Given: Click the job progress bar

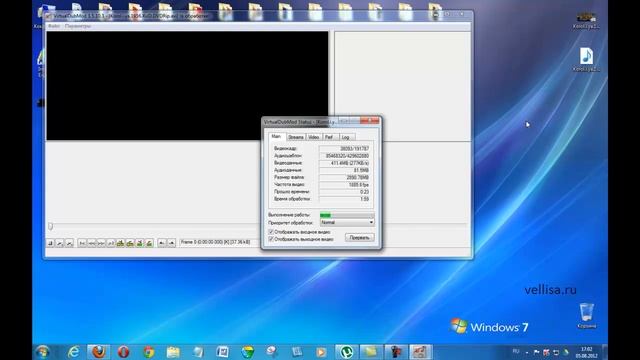Looking at the screenshot, I should [347, 215].
